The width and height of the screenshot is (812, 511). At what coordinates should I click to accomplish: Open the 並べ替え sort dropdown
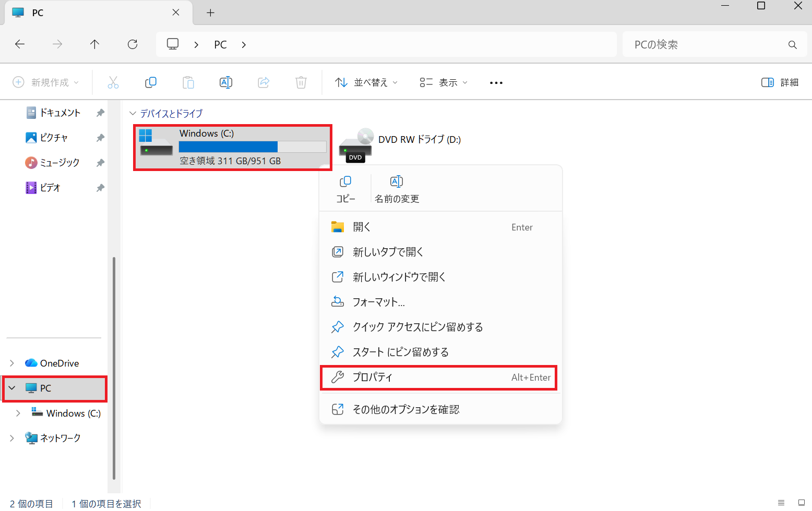click(366, 82)
